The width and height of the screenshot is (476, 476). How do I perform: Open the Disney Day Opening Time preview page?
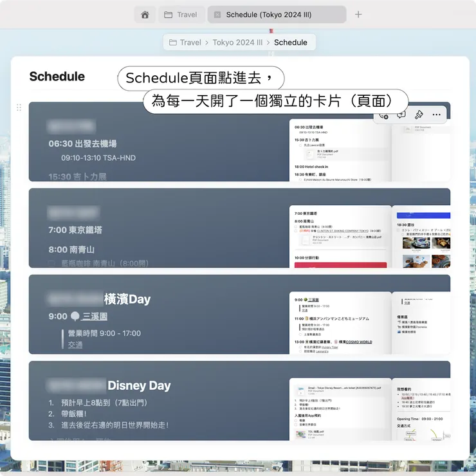coord(421,409)
